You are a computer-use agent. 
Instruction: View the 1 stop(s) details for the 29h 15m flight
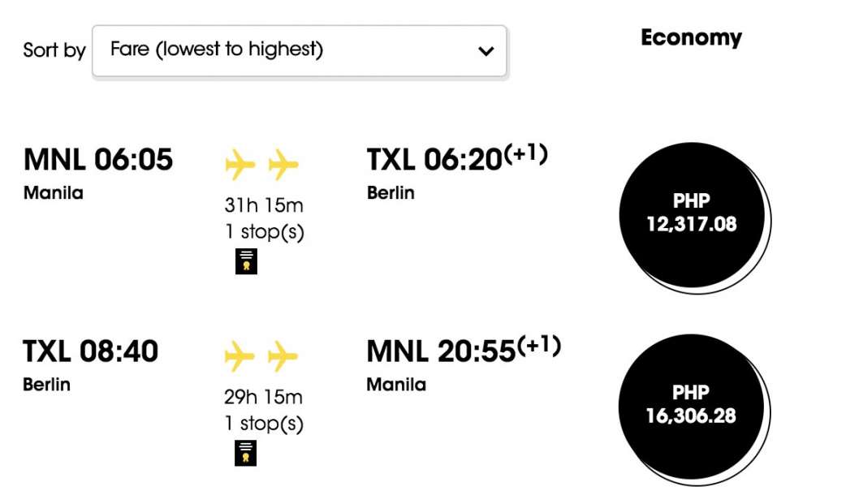(264, 424)
